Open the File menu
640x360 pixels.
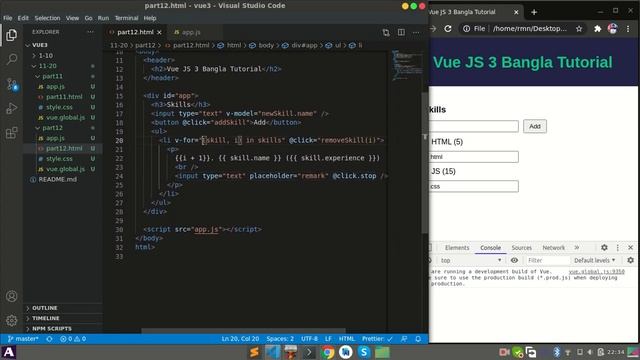pyautogui.click(x=8, y=18)
